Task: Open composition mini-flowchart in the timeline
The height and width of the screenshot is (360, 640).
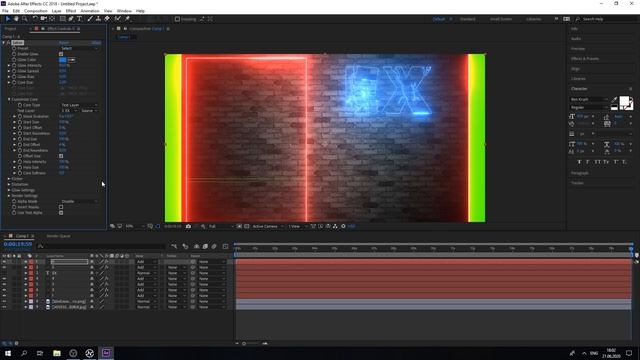Action: 174,246
